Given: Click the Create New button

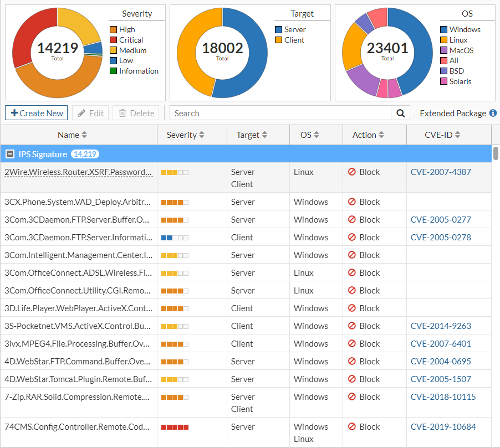Looking at the screenshot, I should [37, 113].
